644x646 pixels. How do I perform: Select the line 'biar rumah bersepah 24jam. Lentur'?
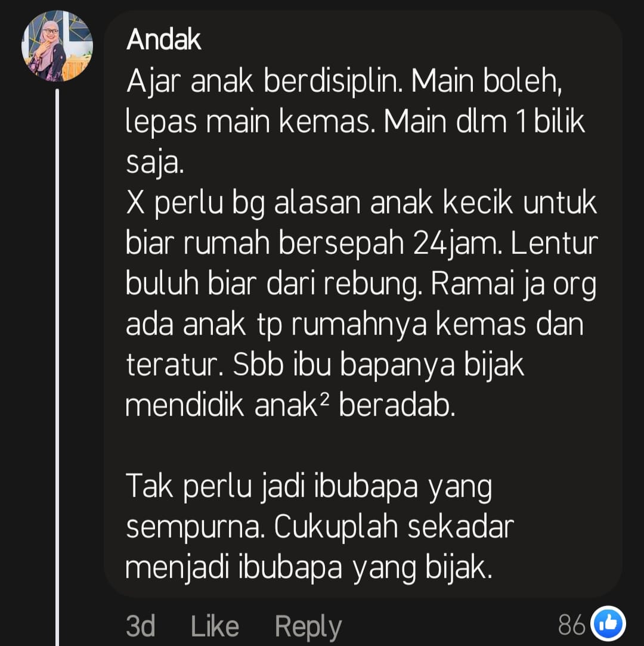point(361,245)
